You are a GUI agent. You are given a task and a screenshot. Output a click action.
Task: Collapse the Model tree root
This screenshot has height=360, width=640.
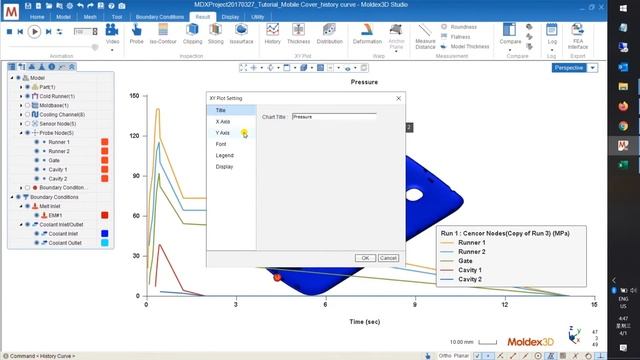[x=12, y=78]
